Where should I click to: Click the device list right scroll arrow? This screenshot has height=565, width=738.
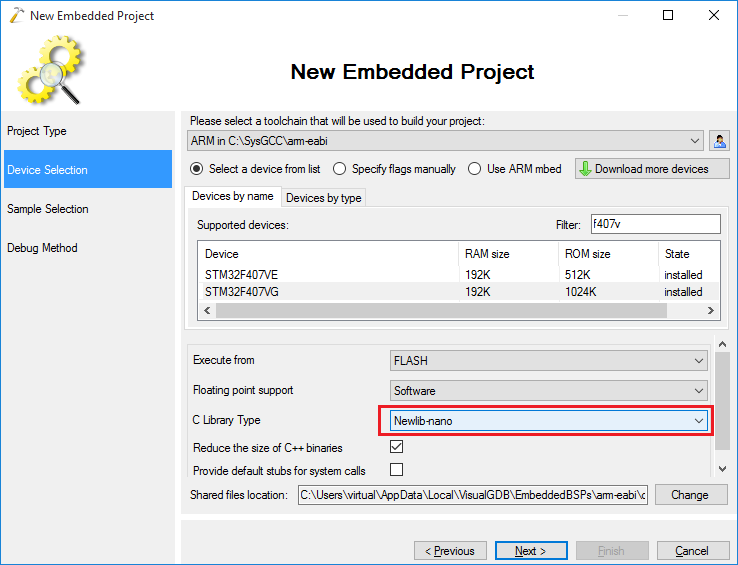pyautogui.click(x=711, y=311)
